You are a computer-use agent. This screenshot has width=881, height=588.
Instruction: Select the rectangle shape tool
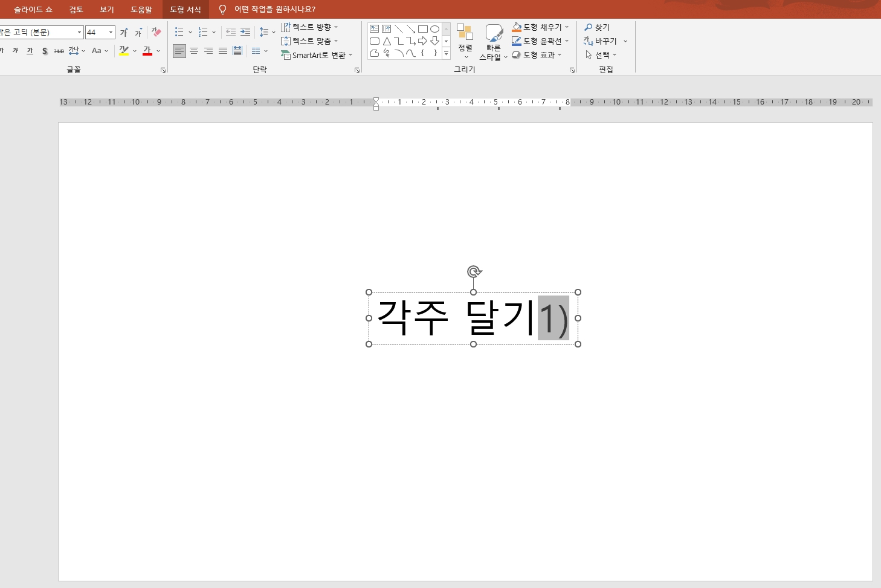pyautogui.click(x=423, y=28)
